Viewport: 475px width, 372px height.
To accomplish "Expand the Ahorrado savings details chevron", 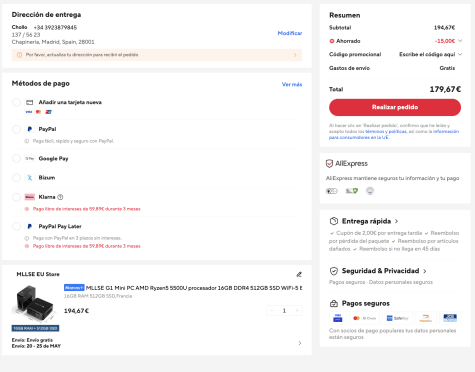I will click(x=460, y=41).
